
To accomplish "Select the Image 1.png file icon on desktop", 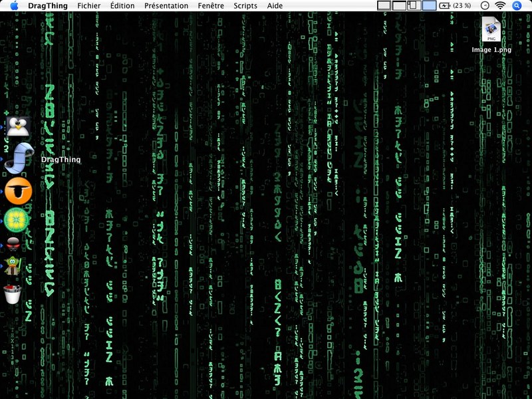I will click(491, 29).
